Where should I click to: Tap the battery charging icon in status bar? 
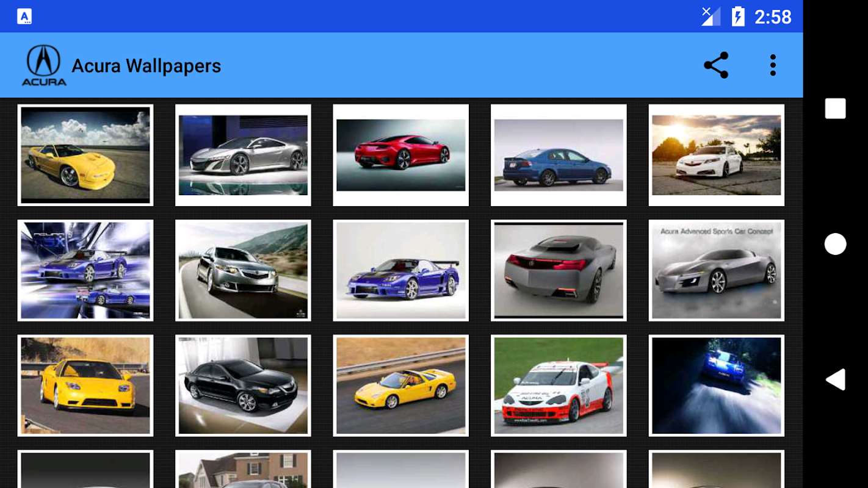[738, 16]
